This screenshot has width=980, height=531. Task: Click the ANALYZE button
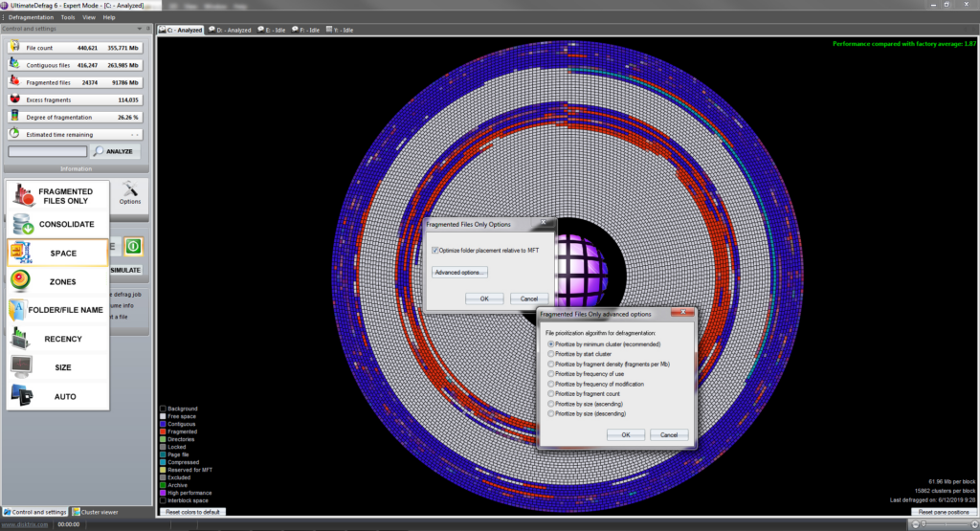coord(115,151)
